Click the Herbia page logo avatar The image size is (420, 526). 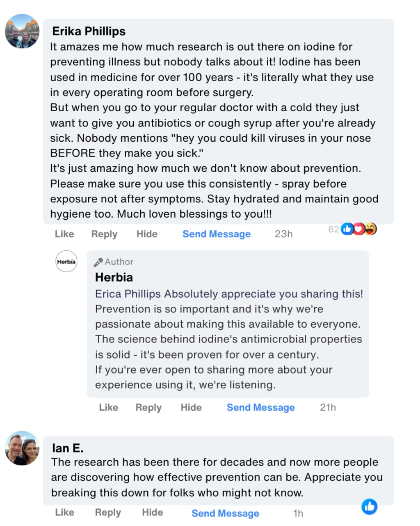pyautogui.click(x=66, y=262)
